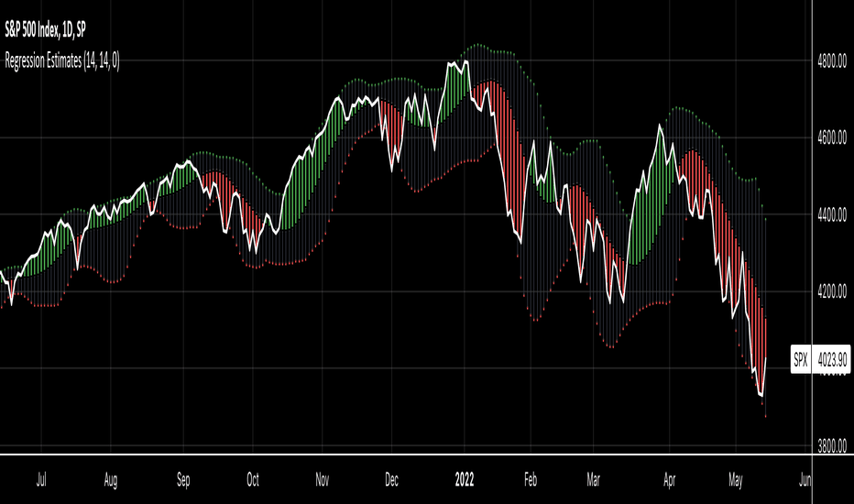Click the Oct label on time axis
Viewport: 854px width, 504px height.
tap(253, 479)
